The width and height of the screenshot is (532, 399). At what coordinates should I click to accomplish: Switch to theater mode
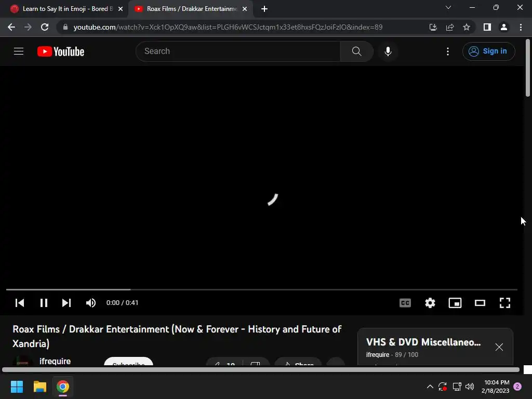point(480,303)
